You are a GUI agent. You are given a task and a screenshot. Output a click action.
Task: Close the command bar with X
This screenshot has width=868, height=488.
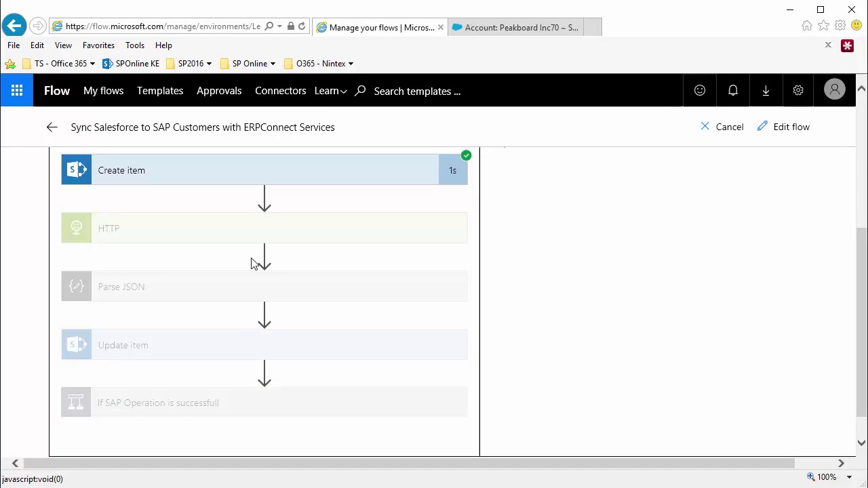[828, 45]
